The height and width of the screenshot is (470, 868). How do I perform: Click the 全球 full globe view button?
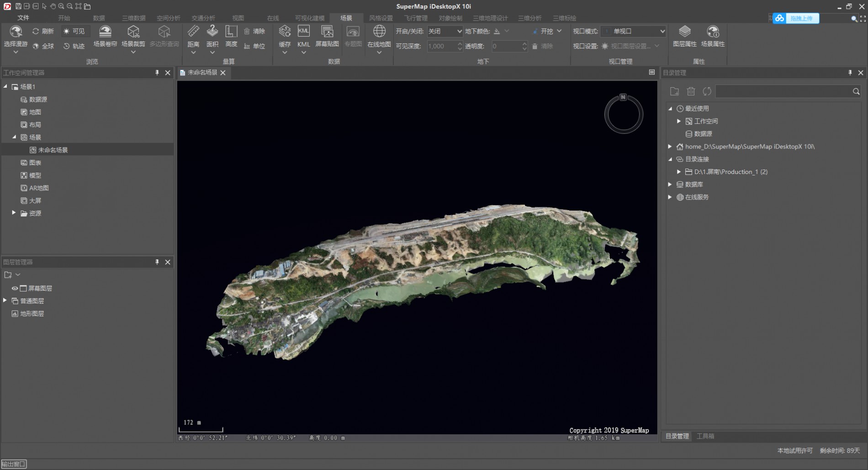[43, 46]
